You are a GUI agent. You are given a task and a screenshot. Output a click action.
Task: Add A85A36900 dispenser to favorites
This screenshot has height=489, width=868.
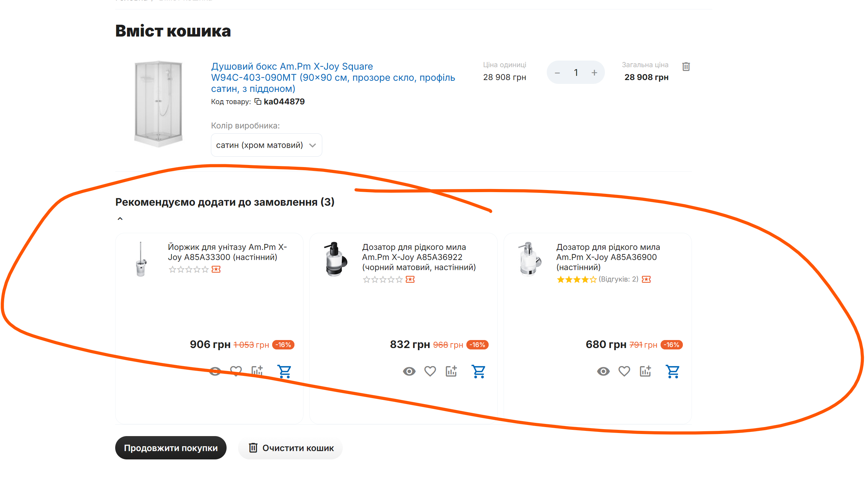(624, 371)
